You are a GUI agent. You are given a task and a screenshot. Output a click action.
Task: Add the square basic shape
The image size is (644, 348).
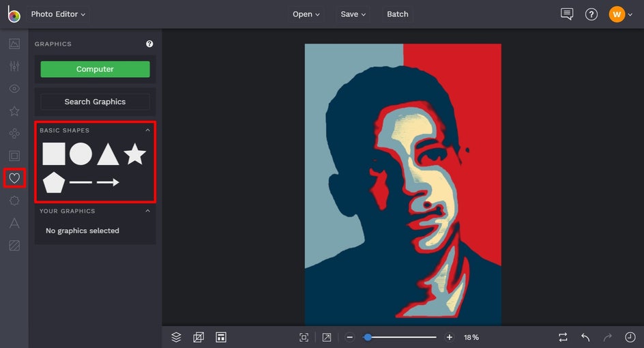point(54,154)
